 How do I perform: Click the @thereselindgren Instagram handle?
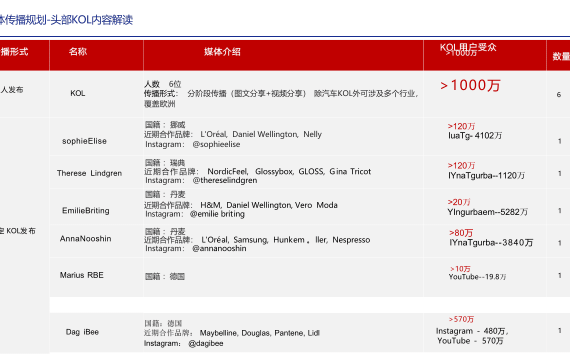[225, 180]
